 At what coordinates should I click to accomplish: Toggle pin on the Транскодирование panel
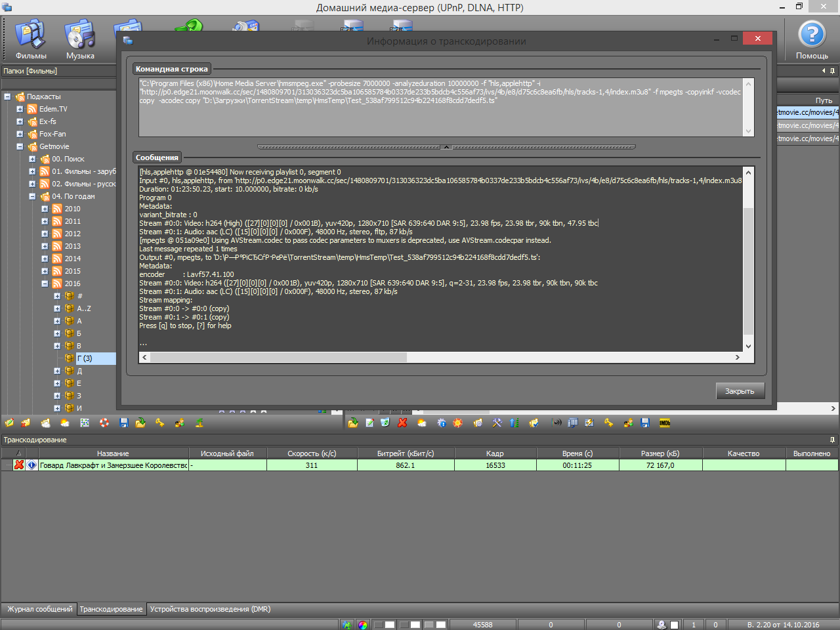[832, 440]
